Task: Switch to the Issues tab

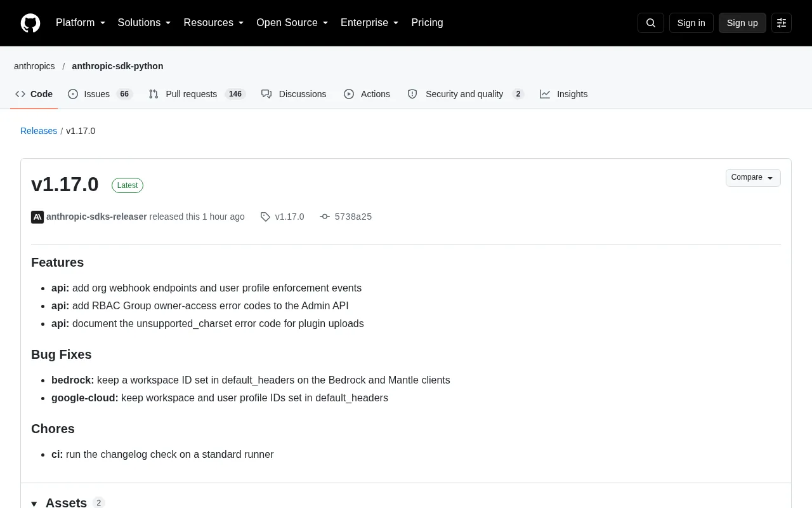Action: (100, 94)
